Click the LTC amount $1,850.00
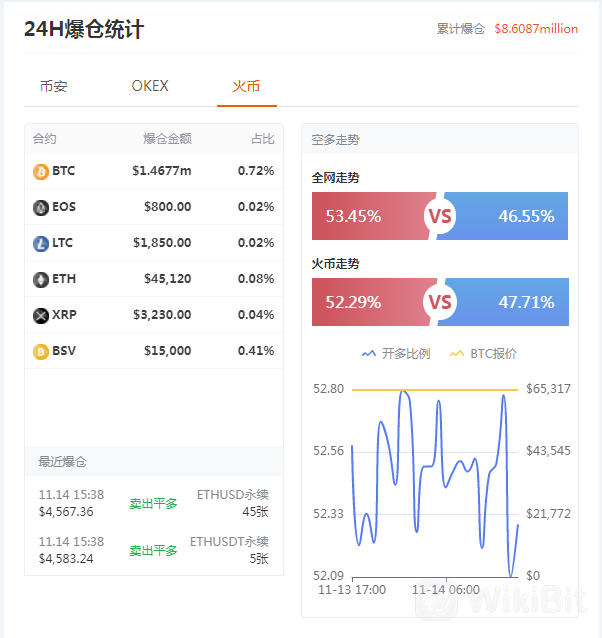This screenshot has height=638, width=602. pos(162,243)
